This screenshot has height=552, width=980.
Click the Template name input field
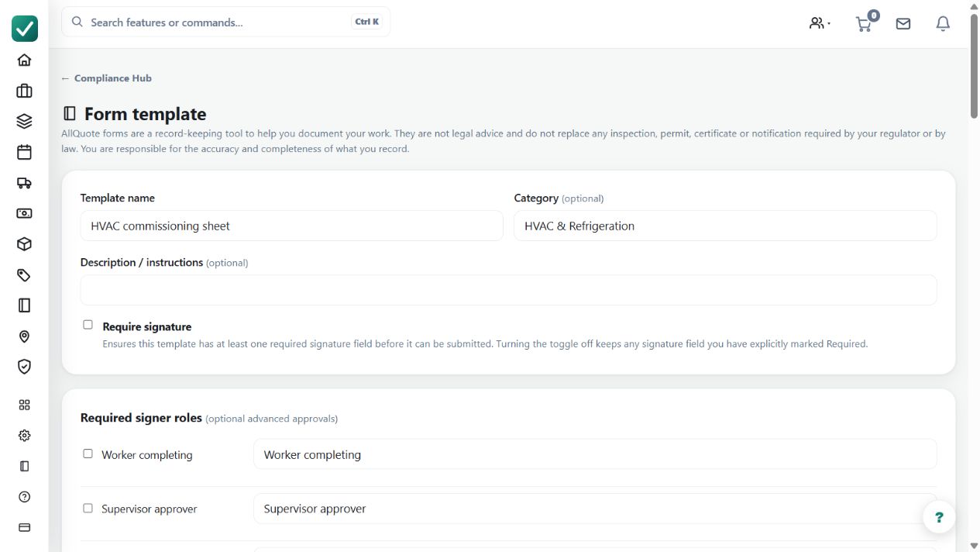[292, 226]
